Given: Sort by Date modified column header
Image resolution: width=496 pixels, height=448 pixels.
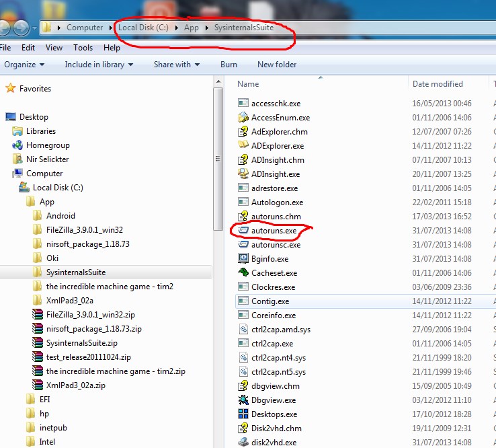Looking at the screenshot, I should coord(448,83).
